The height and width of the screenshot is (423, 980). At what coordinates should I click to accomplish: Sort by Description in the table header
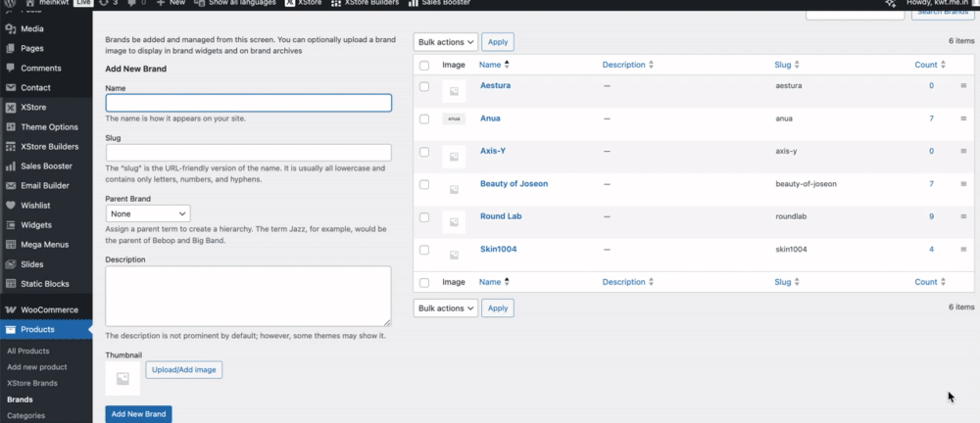point(627,65)
